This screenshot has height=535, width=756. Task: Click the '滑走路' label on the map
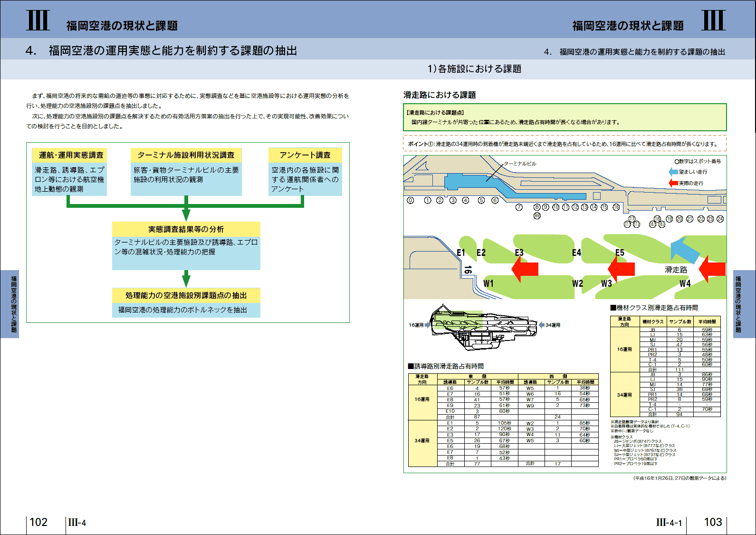(x=676, y=270)
